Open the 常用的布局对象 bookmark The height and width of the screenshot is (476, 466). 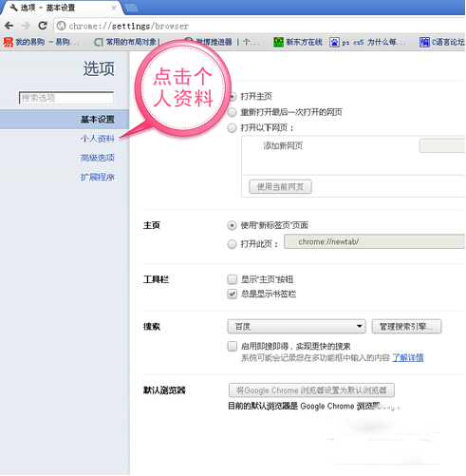tap(128, 42)
